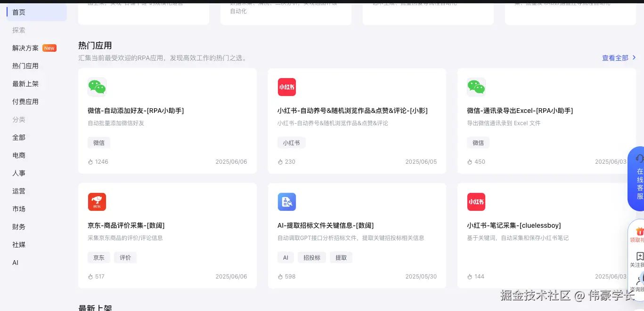Image resolution: width=644 pixels, height=311 pixels.
Task: Select the 市场 category
Action: pyautogui.click(x=19, y=209)
